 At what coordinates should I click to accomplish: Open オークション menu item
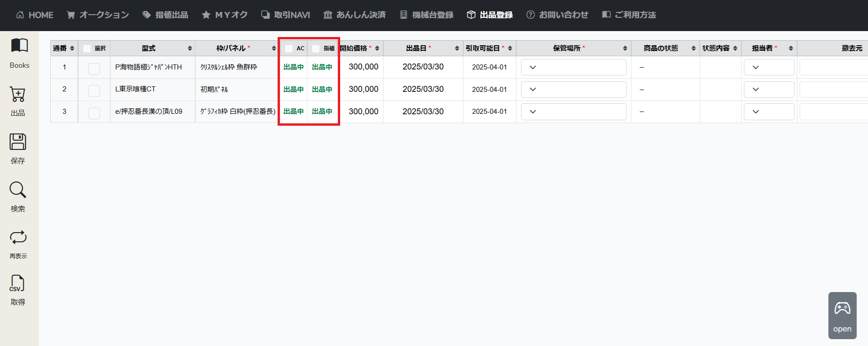coord(98,15)
